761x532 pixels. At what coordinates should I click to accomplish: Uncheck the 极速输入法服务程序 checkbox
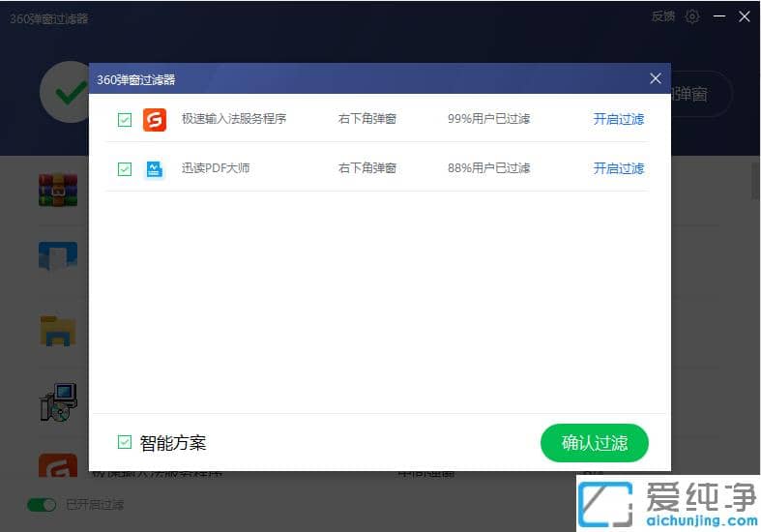125,119
